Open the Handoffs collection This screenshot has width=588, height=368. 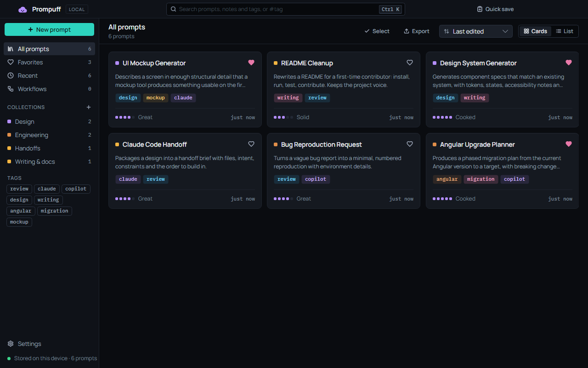click(x=49, y=148)
